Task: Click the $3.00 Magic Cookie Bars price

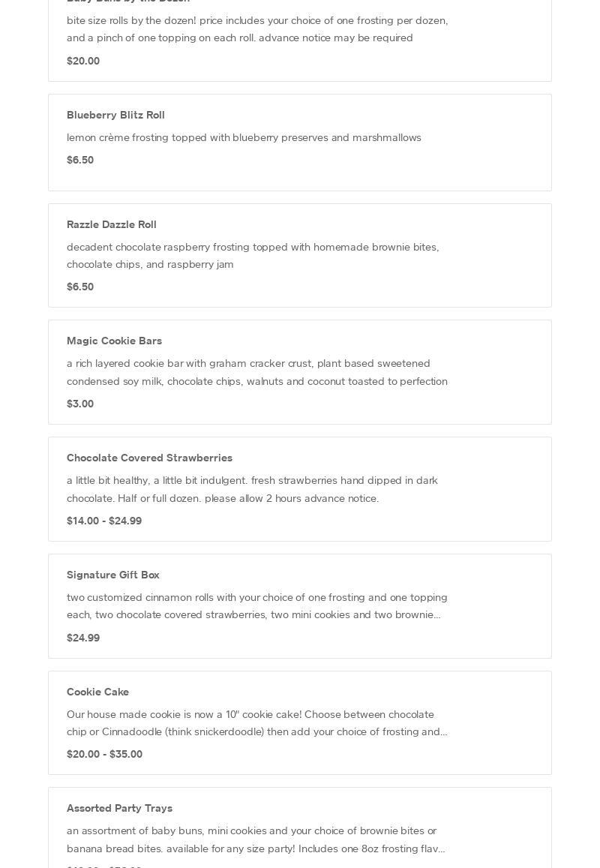Action: pyautogui.click(x=80, y=404)
